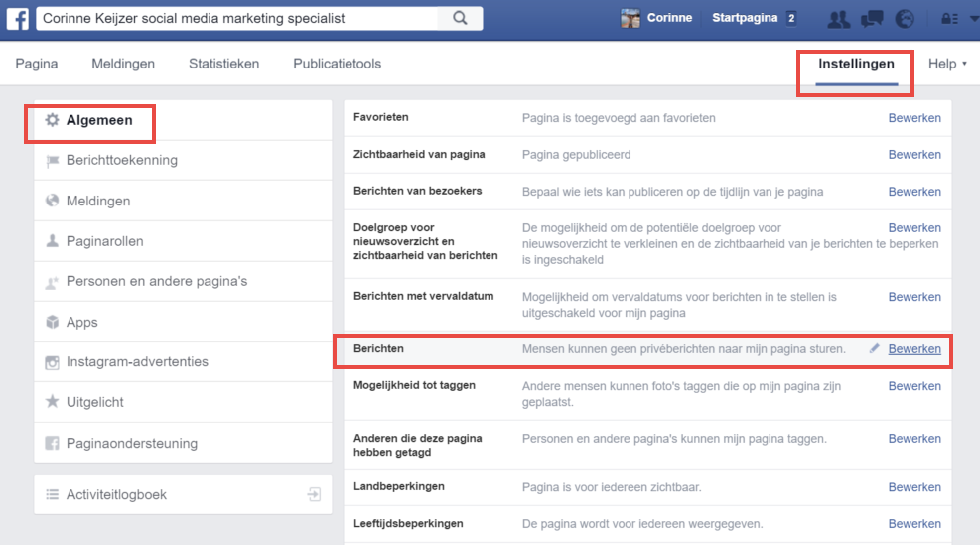The width and height of the screenshot is (980, 545).
Task: Click the 'Mogelijkheid tot taggen' setting label
Action: [414, 385]
